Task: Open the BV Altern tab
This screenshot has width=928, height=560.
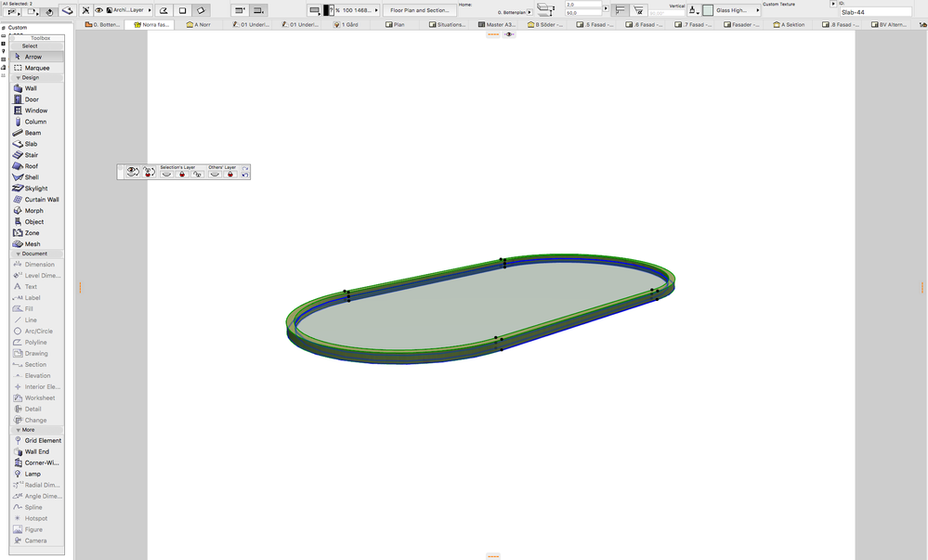Action: (x=889, y=25)
